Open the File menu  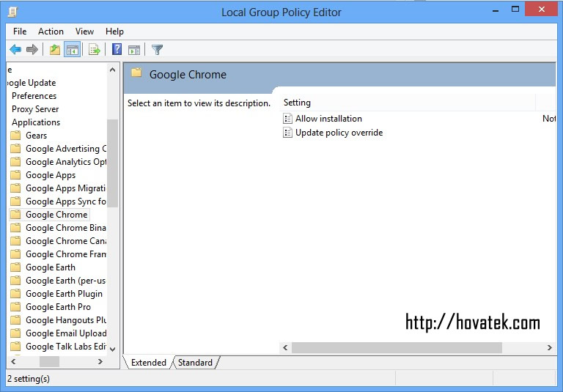pyautogui.click(x=20, y=32)
